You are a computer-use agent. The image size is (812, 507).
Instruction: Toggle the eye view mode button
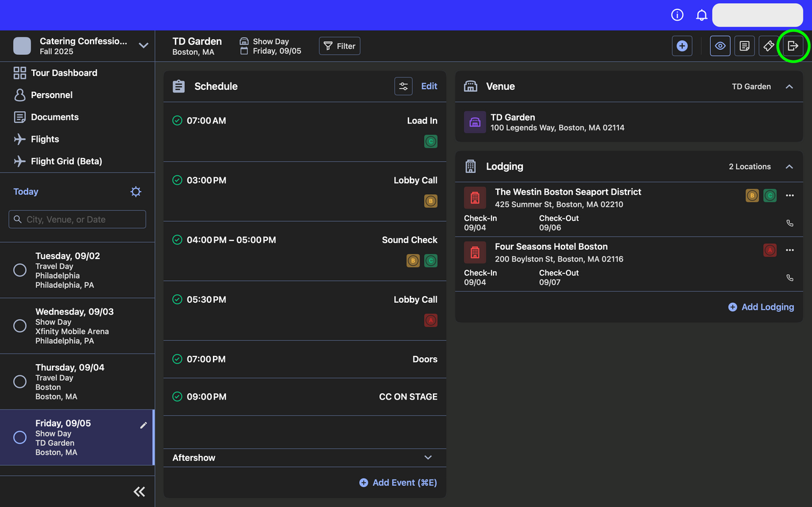click(720, 46)
